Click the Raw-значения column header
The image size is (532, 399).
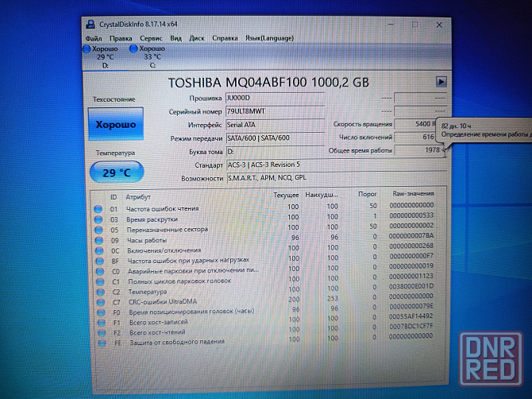click(x=413, y=194)
